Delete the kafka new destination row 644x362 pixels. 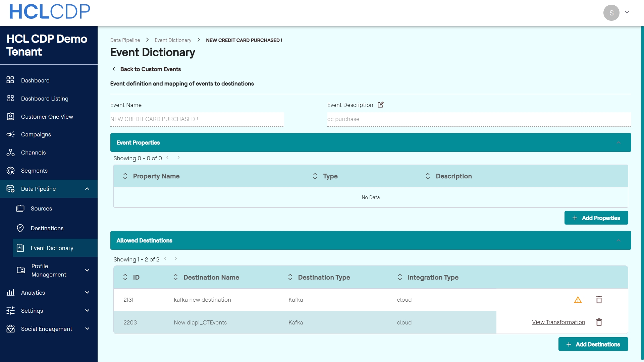click(599, 300)
